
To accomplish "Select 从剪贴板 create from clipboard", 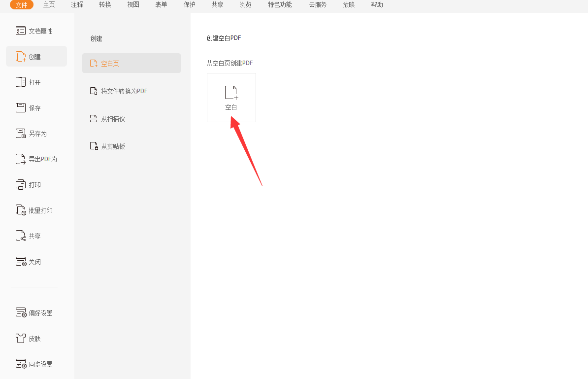I will [x=113, y=146].
